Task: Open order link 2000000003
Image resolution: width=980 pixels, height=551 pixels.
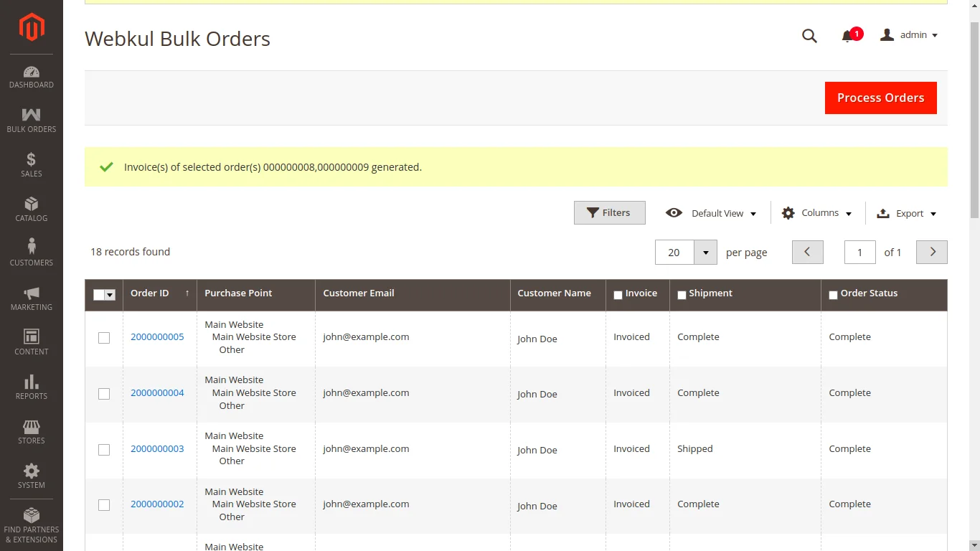Action: 157,449
